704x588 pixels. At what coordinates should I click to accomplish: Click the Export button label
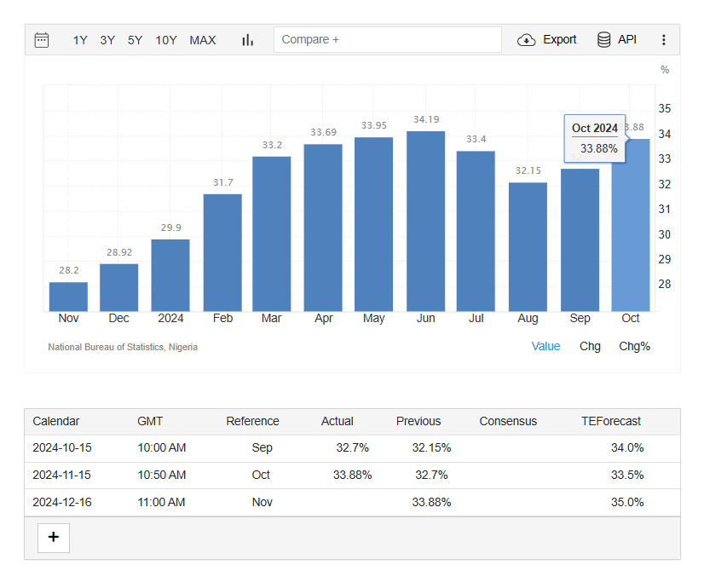coord(559,39)
